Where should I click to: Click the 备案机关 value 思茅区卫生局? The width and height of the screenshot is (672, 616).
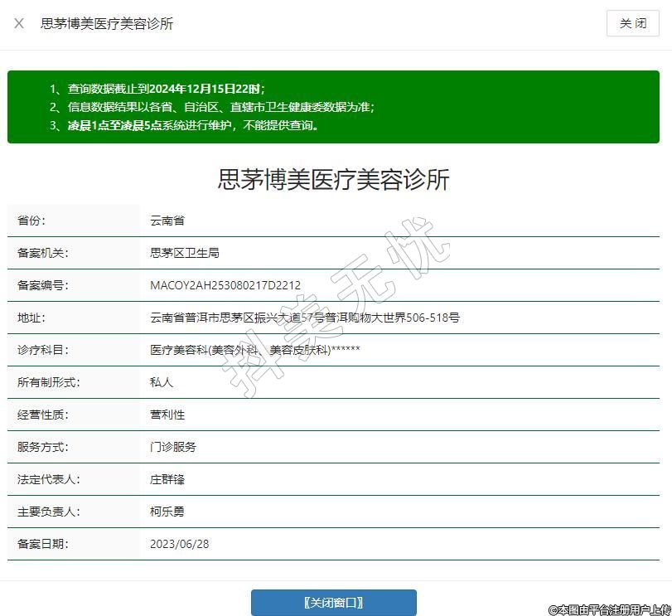(184, 253)
